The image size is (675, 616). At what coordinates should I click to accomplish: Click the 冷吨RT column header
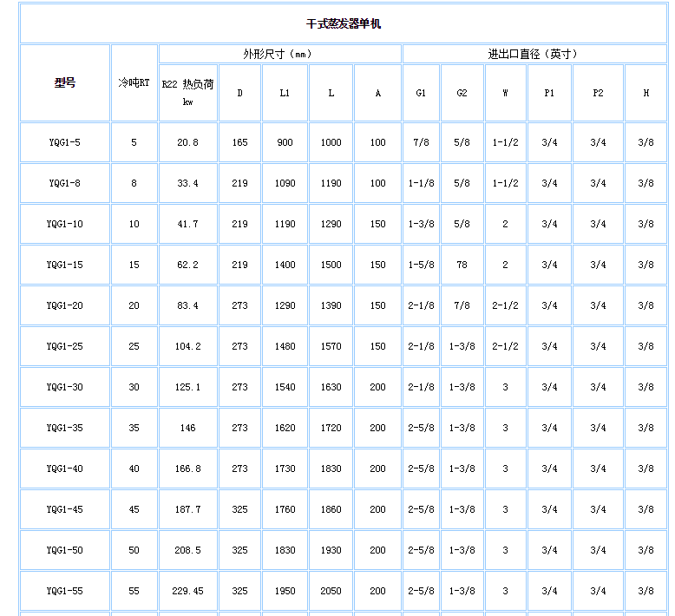click(134, 84)
